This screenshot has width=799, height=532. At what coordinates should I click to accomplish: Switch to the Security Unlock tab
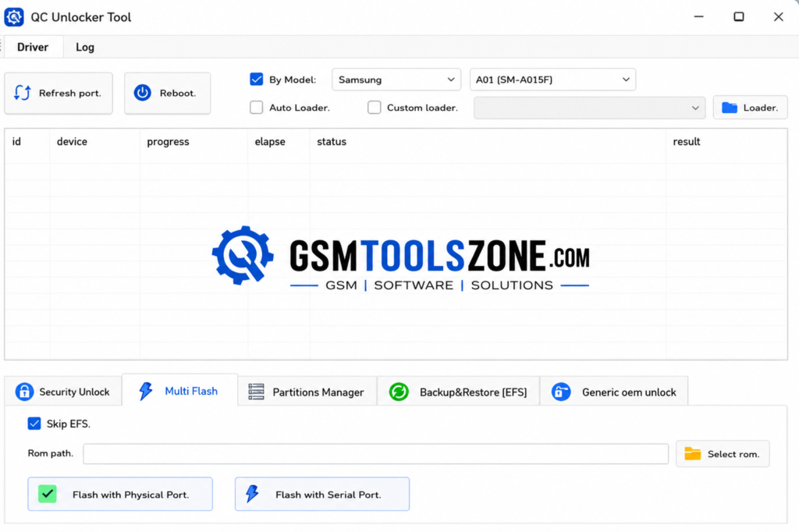pyautogui.click(x=62, y=392)
